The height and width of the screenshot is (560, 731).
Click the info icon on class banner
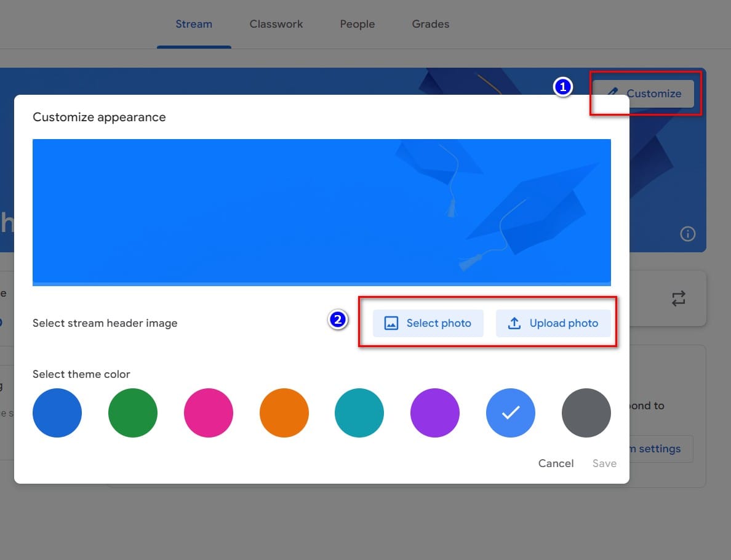[687, 234]
